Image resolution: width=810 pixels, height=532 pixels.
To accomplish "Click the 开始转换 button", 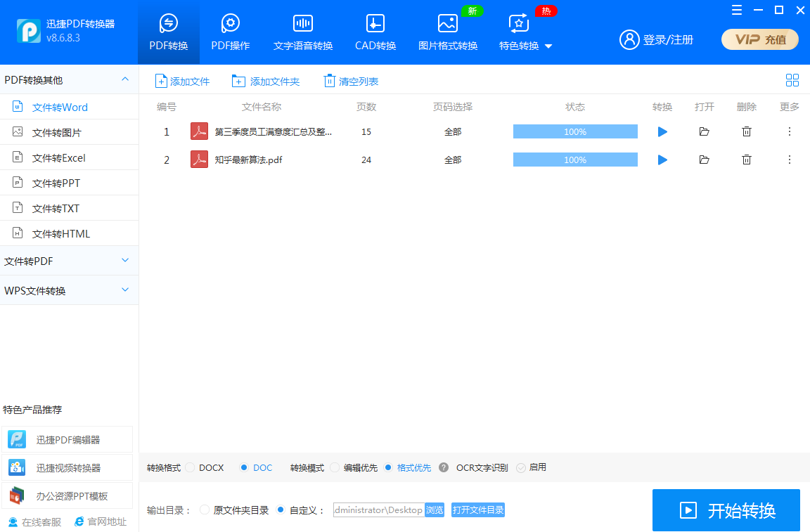I will coord(726,510).
